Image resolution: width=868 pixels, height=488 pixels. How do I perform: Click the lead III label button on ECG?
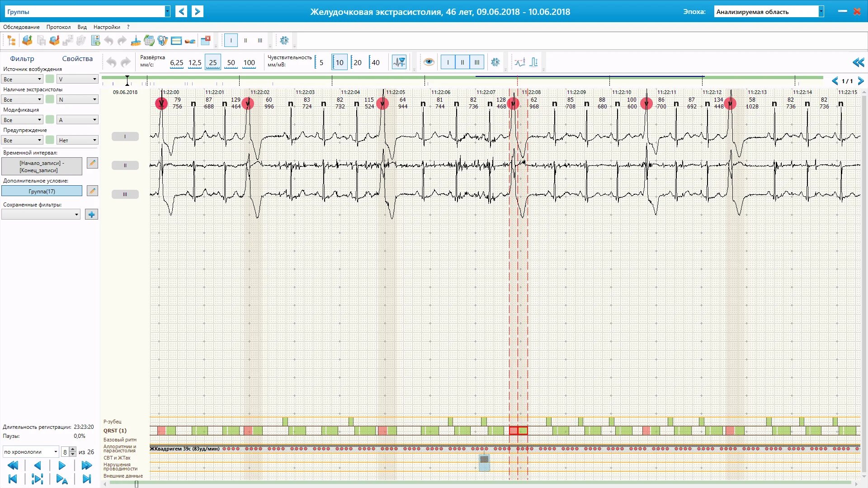tap(125, 194)
